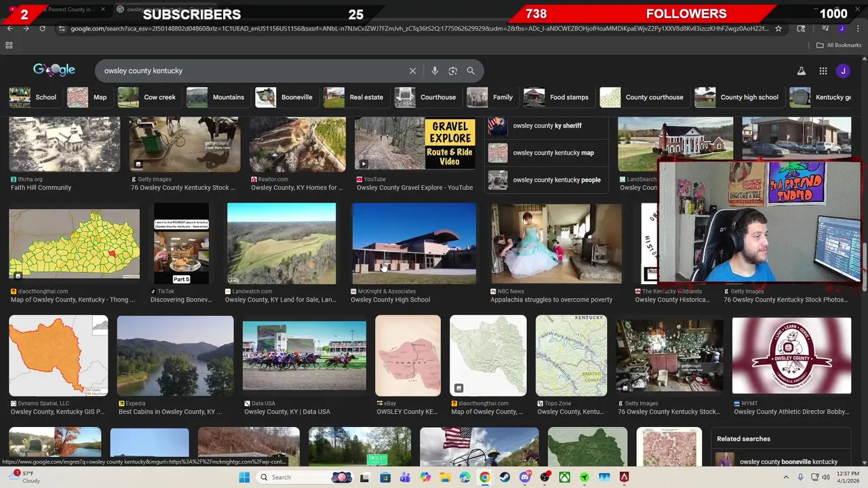Bookmark this page with the star

click(x=778, y=28)
